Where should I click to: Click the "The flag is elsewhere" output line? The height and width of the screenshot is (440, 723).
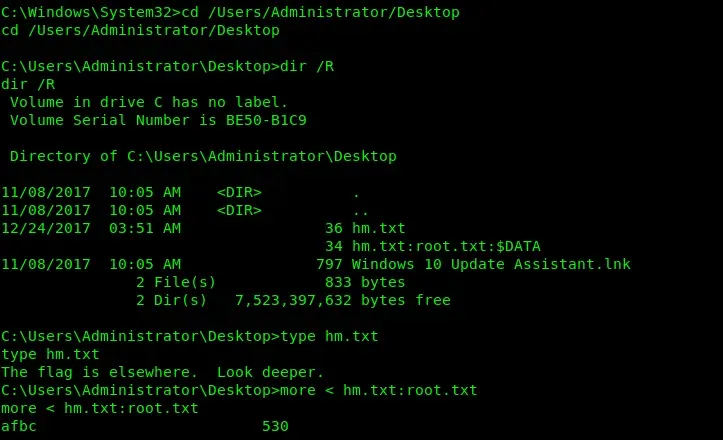click(162, 372)
